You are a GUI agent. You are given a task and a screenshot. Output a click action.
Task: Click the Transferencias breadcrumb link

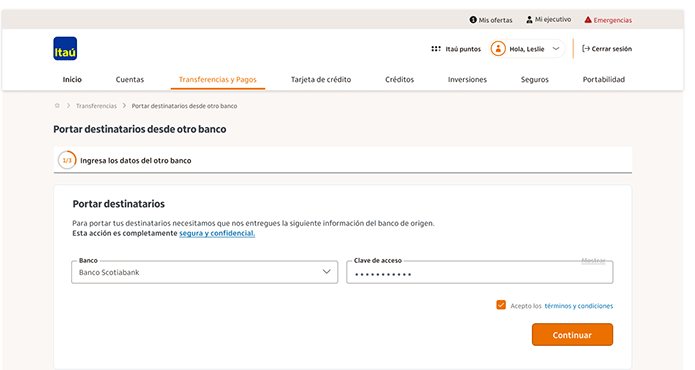coord(96,106)
